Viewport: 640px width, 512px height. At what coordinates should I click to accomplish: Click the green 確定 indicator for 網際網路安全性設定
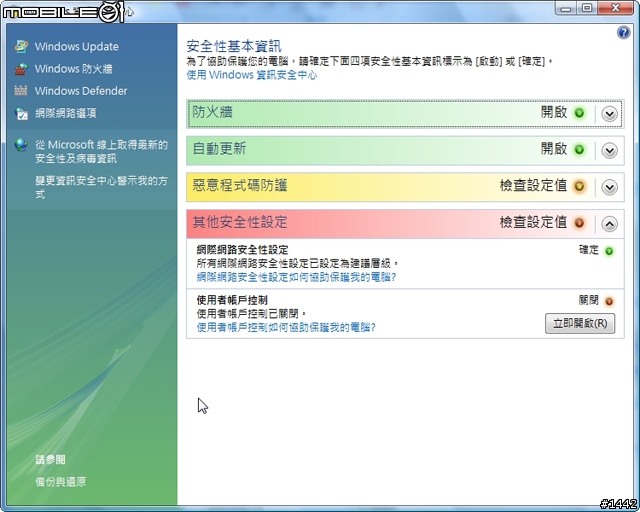click(x=609, y=251)
